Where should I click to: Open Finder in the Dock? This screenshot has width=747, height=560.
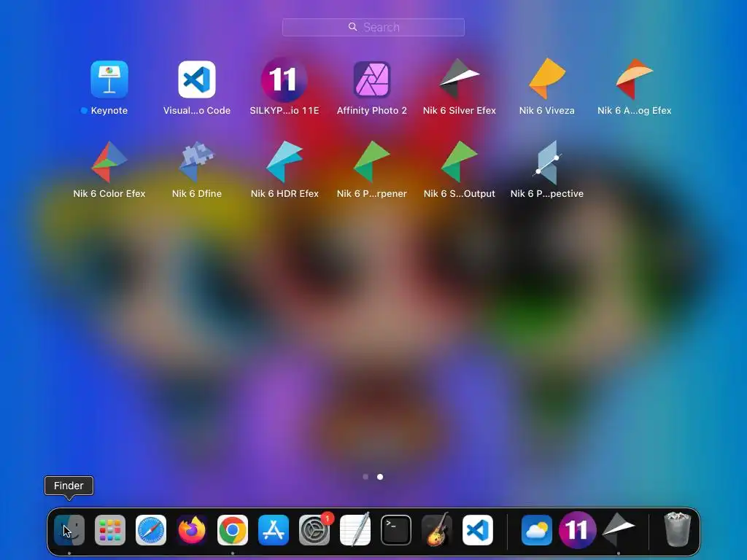(x=69, y=530)
